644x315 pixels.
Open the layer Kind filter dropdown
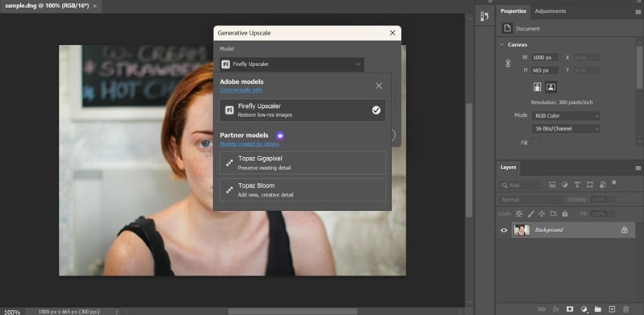coord(520,185)
